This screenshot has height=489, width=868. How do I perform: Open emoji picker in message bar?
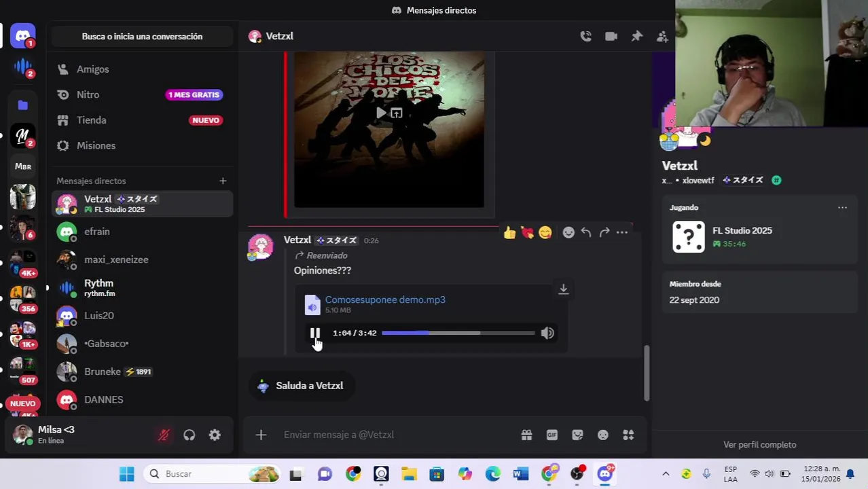pos(603,435)
